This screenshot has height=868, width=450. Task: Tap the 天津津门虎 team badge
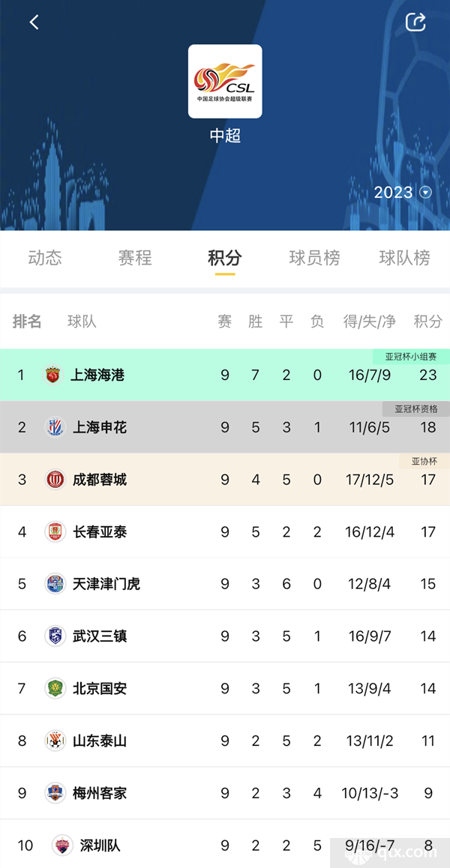[x=55, y=584]
